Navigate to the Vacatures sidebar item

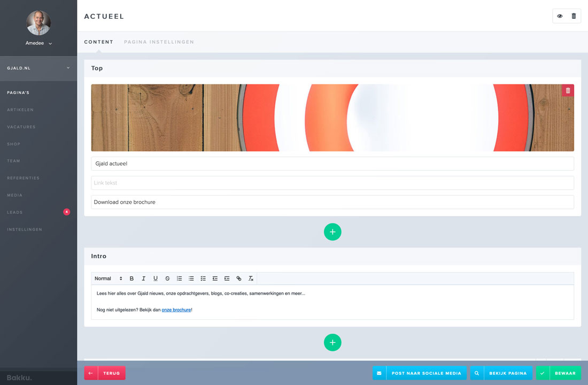[21, 127]
